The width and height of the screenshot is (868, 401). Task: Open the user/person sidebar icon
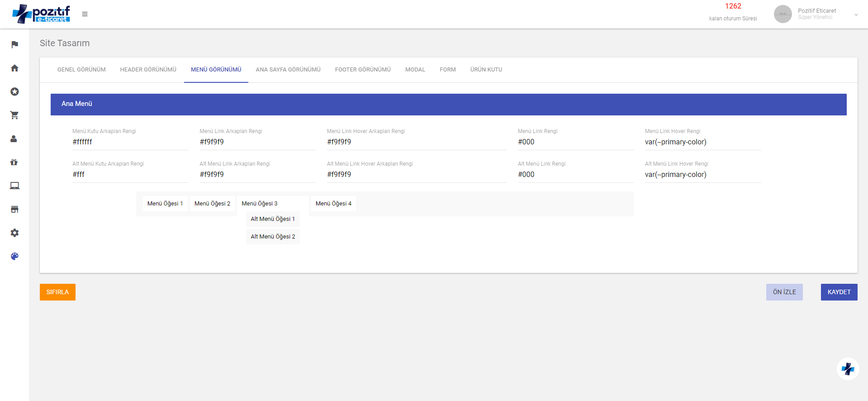14,138
